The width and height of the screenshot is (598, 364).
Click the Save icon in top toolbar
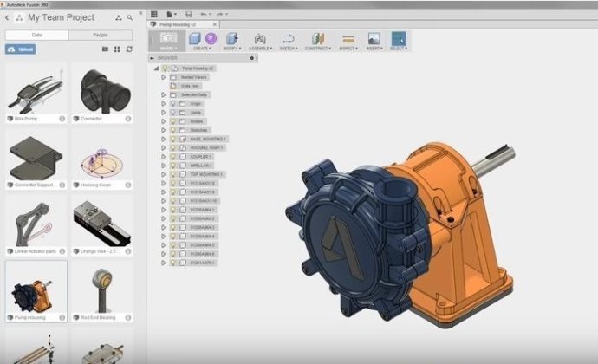point(188,14)
